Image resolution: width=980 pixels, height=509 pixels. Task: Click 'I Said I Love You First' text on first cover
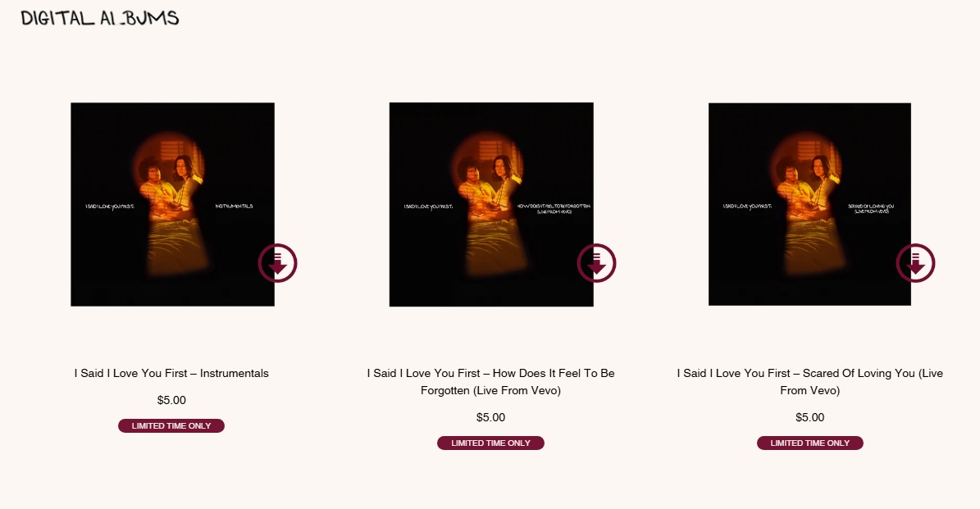pos(109,206)
